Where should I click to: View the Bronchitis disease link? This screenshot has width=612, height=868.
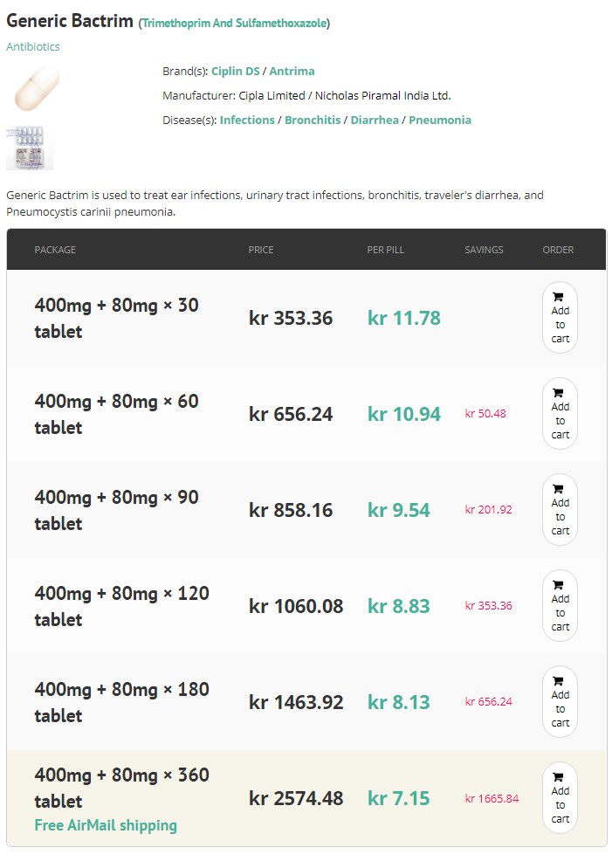pos(313,120)
